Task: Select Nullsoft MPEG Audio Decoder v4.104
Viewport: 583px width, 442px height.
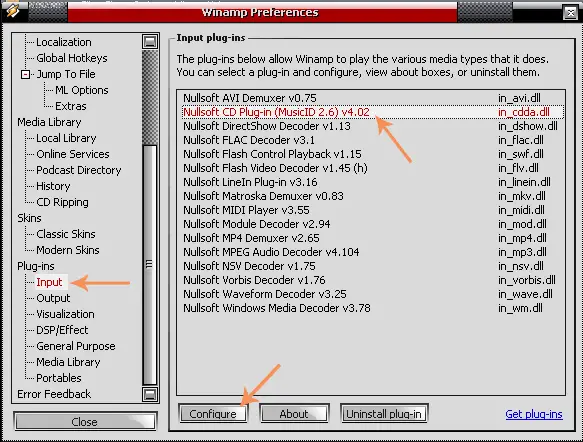Action: click(x=373, y=252)
